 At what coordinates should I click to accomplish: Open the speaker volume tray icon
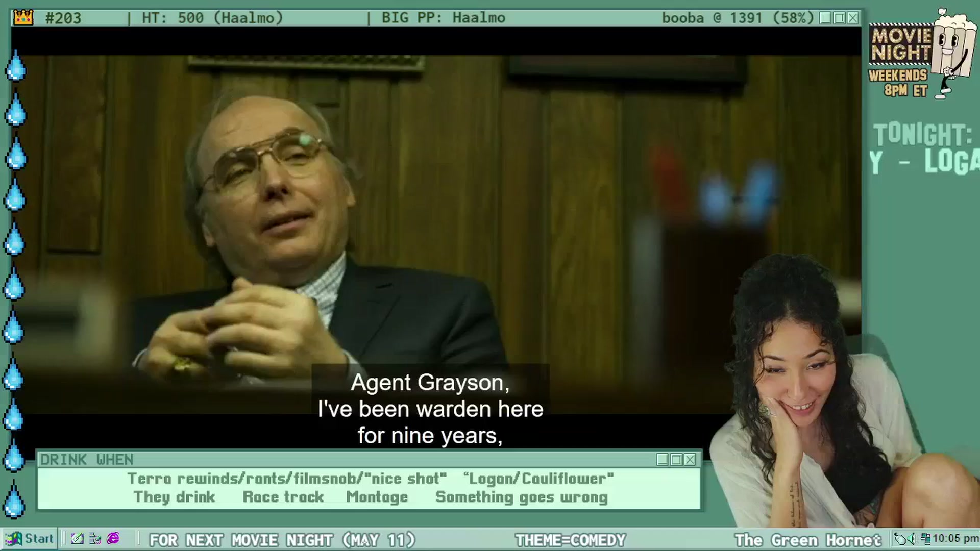pos(911,539)
